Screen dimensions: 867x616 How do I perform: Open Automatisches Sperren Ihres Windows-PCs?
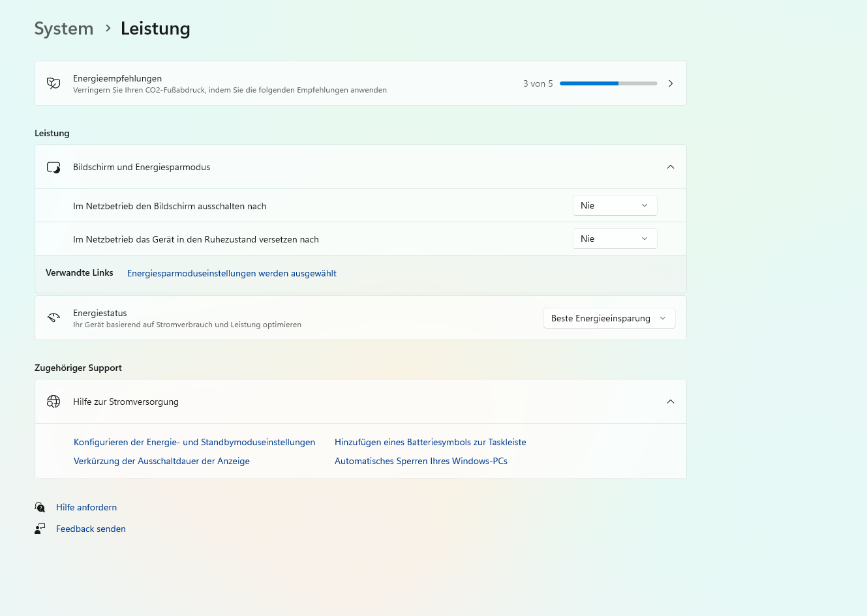(421, 460)
